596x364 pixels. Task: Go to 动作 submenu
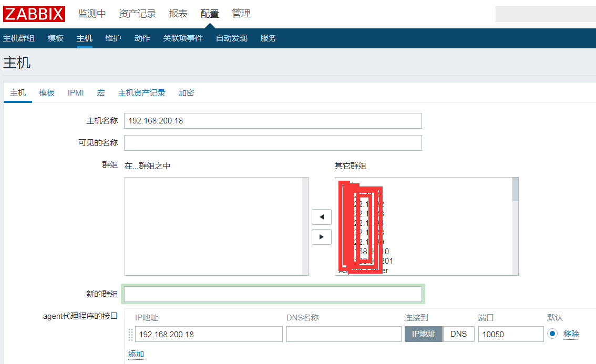[x=142, y=38]
